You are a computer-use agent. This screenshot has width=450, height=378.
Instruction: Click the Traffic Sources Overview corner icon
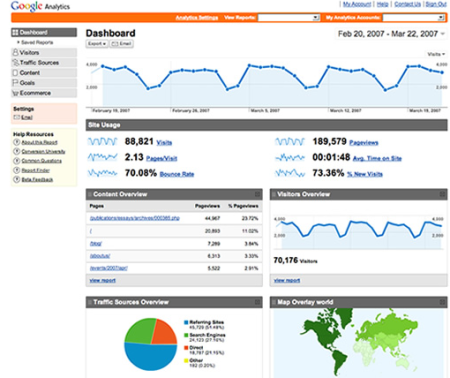[x=257, y=302]
